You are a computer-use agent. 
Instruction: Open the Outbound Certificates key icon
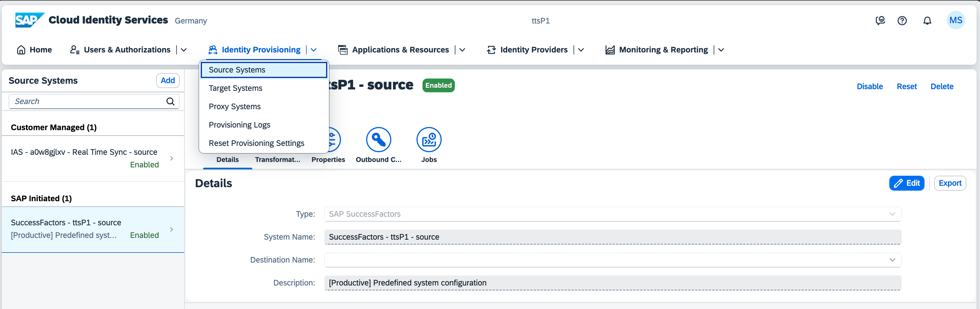[378, 140]
